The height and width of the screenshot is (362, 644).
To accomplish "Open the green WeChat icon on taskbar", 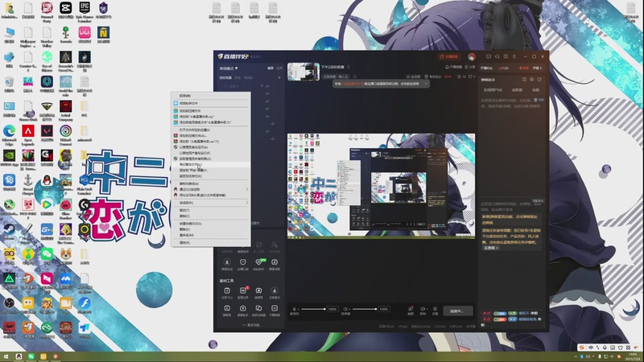I will click(31, 356).
